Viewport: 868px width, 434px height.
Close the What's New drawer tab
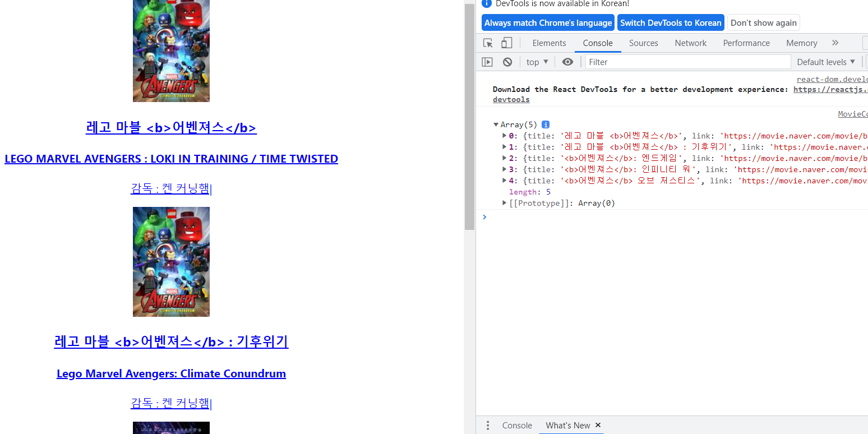click(598, 425)
